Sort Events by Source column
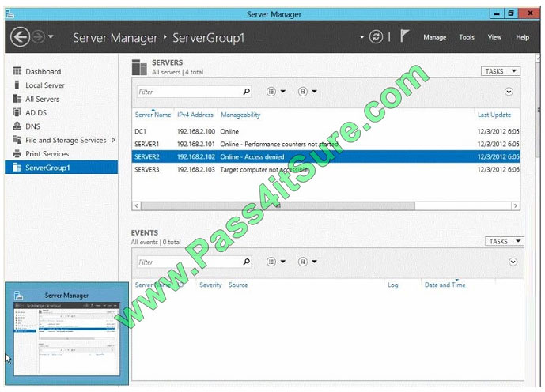Image resolution: width=545 pixels, height=392 pixels. click(x=238, y=285)
